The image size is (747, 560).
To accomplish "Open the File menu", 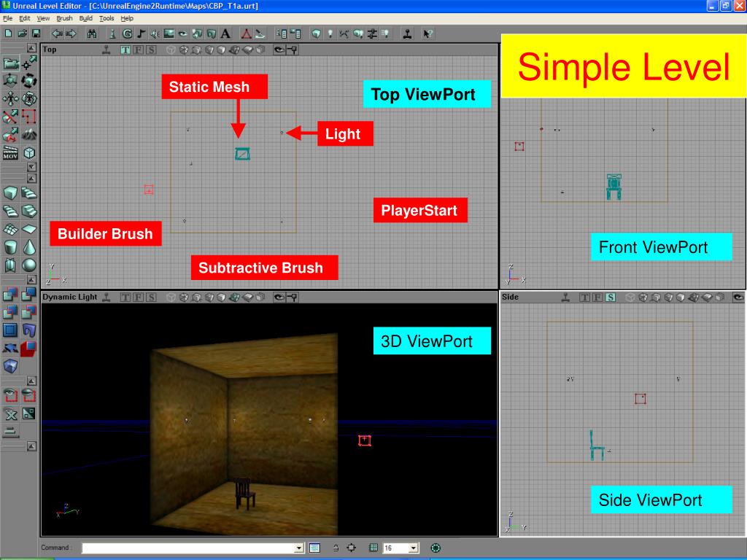I will (x=7, y=18).
